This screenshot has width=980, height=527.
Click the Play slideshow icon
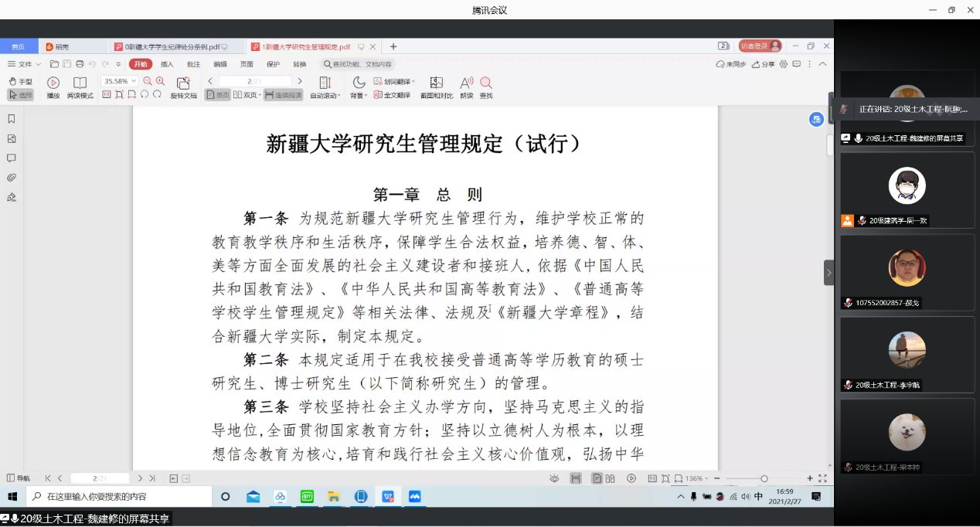coord(53,83)
